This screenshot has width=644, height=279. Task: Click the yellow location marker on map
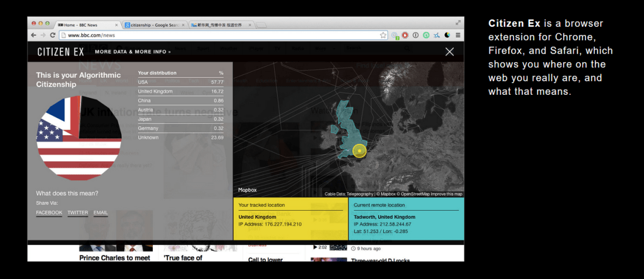click(359, 151)
